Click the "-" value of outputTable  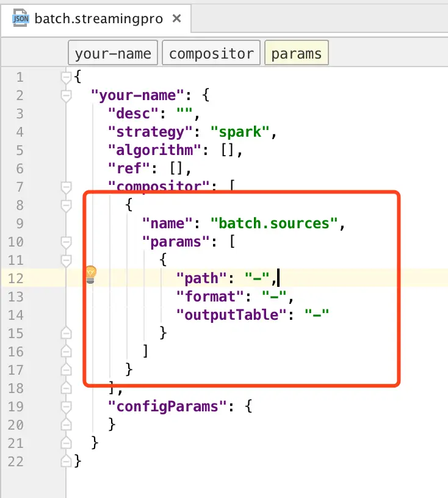(x=317, y=314)
